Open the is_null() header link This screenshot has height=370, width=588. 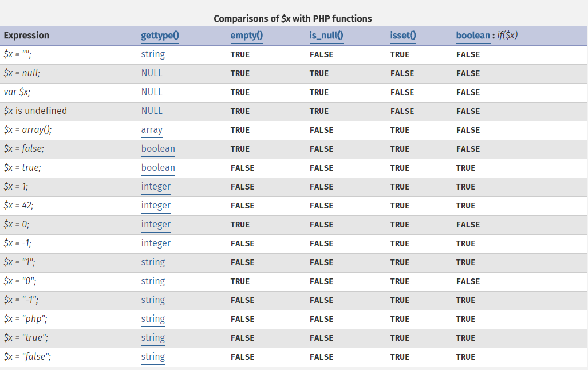click(326, 36)
